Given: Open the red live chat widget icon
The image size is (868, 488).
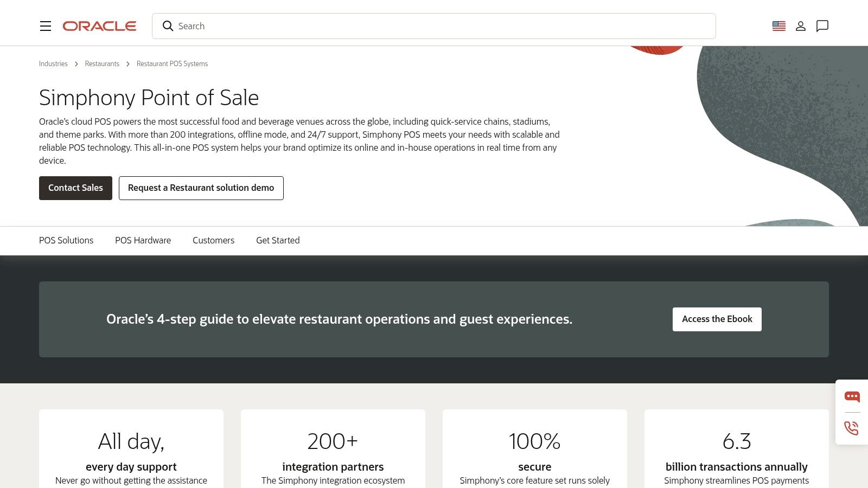Looking at the screenshot, I should (852, 397).
